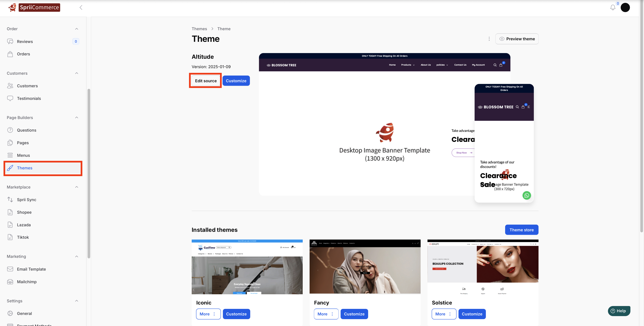Image resolution: width=644 pixels, height=326 pixels.
Task: Collapse the sidebar with the back arrow
Action: 81,8
